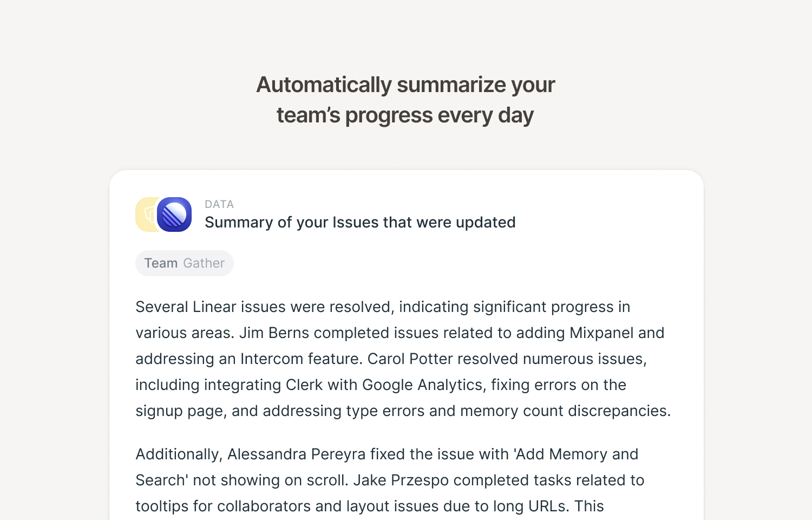Select the blue globe logo on the summary card

click(175, 214)
